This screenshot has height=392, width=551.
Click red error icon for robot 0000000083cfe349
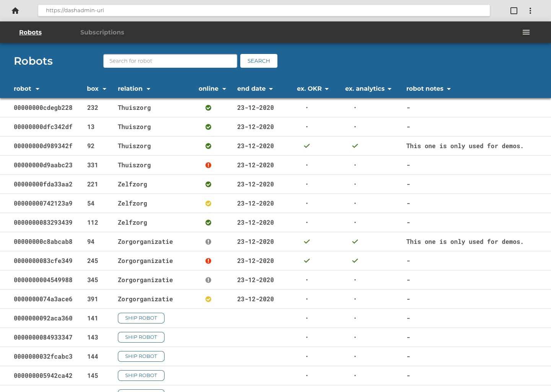pyautogui.click(x=208, y=261)
